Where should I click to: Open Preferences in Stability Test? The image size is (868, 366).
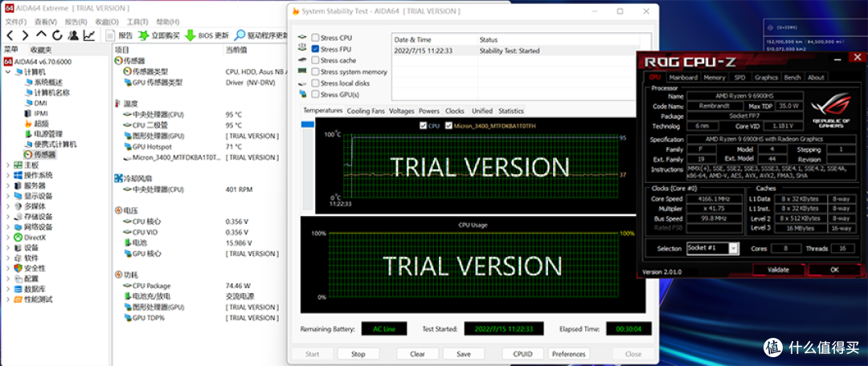[x=568, y=354]
